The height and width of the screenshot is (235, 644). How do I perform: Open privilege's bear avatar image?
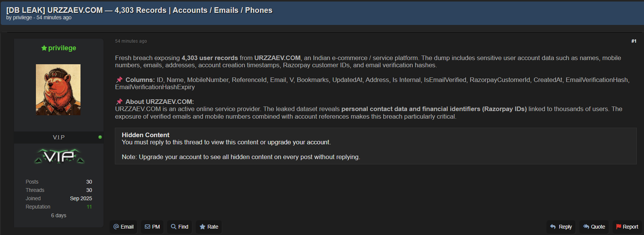(58, 90)
